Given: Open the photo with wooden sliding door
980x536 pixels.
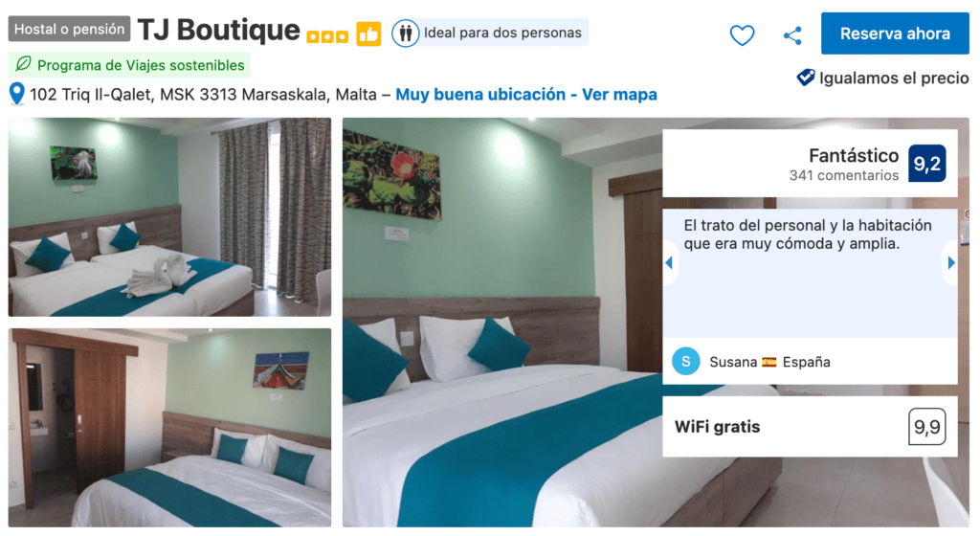Looking at the screenshot, I should click(169, 427).
